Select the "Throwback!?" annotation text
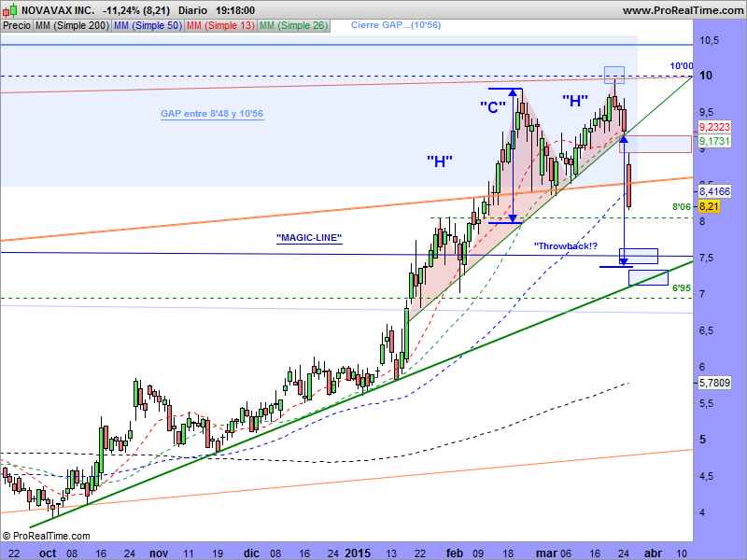This screenshot has width=747, height=560. point(566,245)
